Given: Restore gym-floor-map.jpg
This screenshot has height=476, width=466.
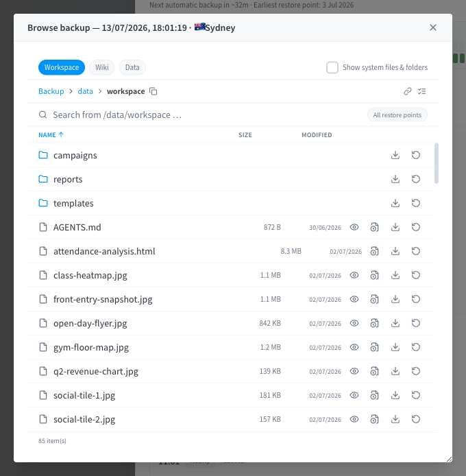Looking at the screenshot, I should (x=416, y=347).
